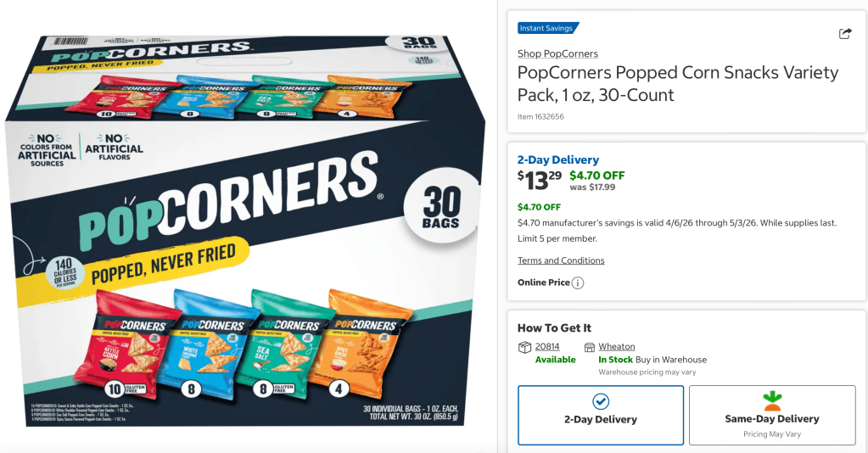Open Terms and Conditions
The width and height of the screenshot is (868, 453).
point(561,260)
